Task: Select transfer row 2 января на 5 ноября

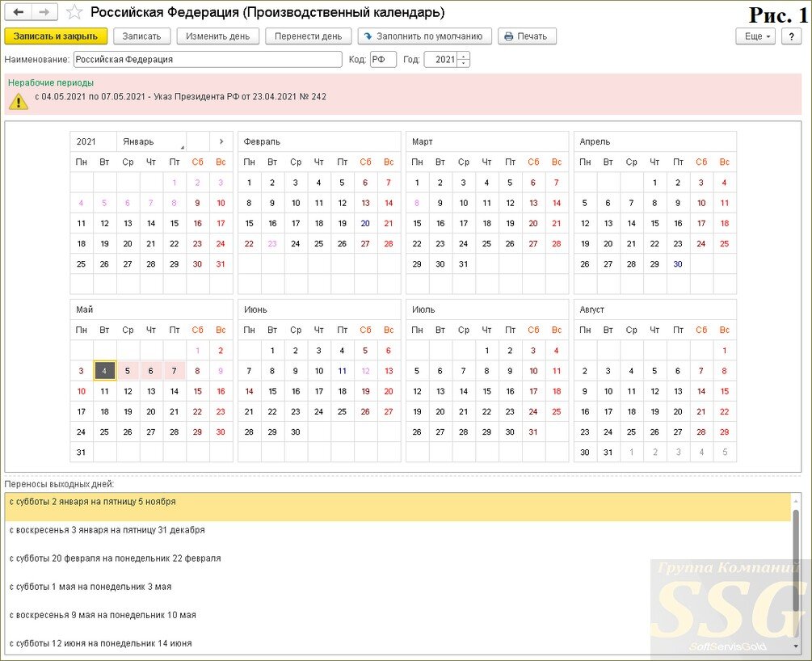Action: click(x=398, y=507)
